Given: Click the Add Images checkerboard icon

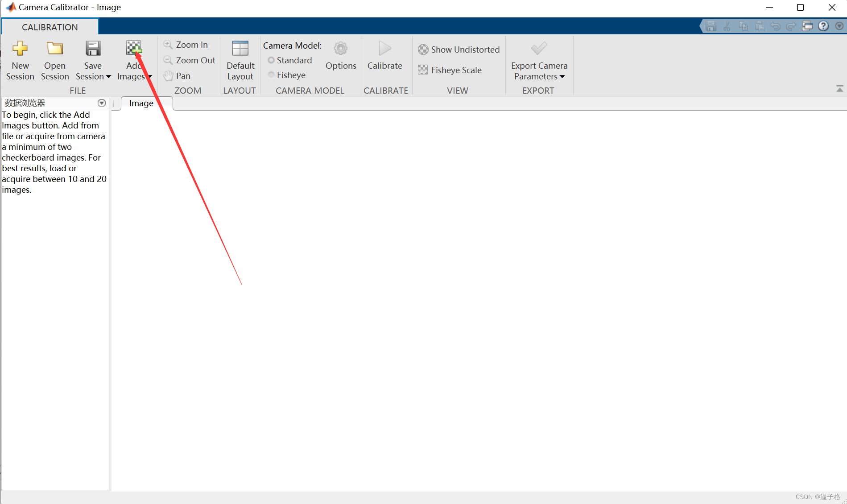Looking at the screenshot, I should coord(134,49).
